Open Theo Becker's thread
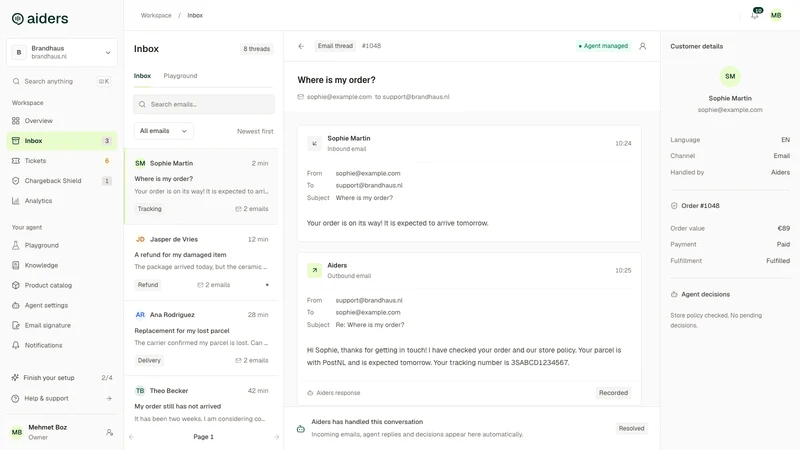Screen dimensions: 800x450 [202, 404]
